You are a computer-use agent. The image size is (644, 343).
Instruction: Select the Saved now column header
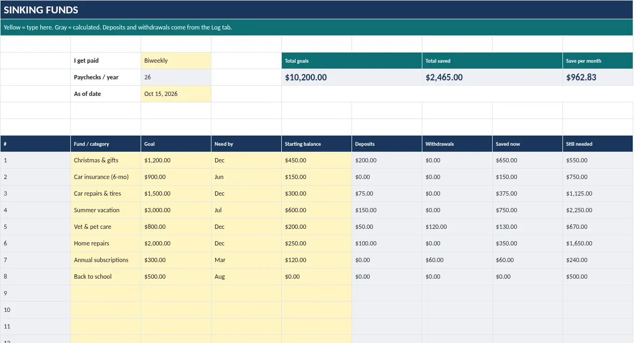(x=528, y=144)
